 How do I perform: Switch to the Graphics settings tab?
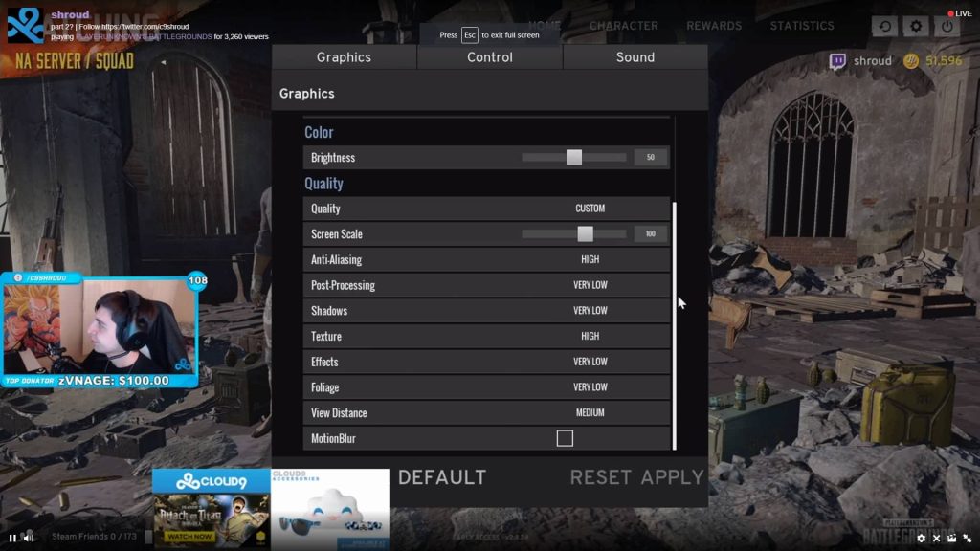pyautogui.click(x=344, y=56)
